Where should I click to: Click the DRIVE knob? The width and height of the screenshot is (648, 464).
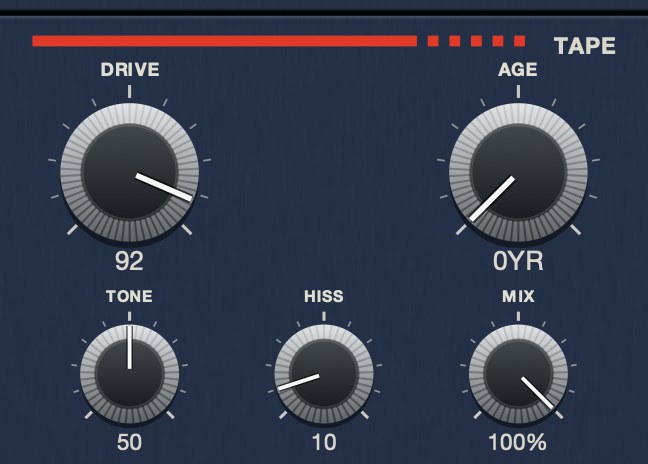[x=130, y=172]
